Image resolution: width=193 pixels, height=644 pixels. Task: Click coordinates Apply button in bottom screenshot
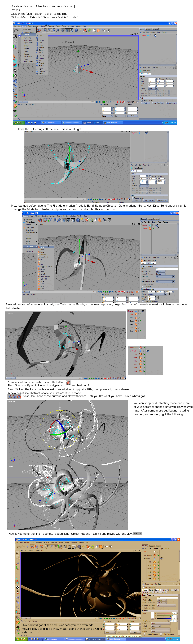coord(135,632)
